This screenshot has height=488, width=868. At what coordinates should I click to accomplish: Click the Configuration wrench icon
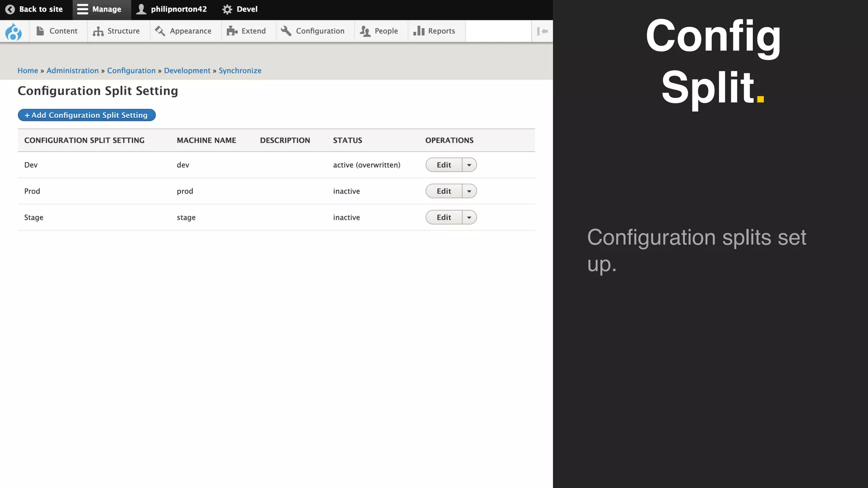286,31
